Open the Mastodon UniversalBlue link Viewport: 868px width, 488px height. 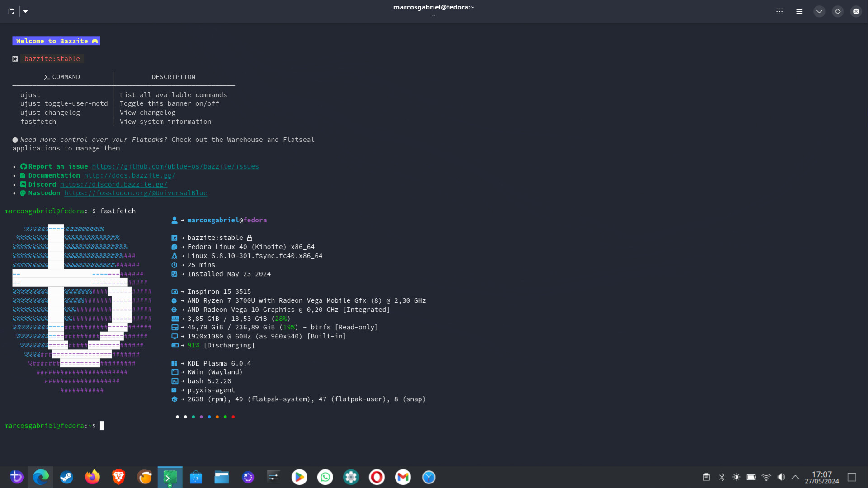coord(136,193)
